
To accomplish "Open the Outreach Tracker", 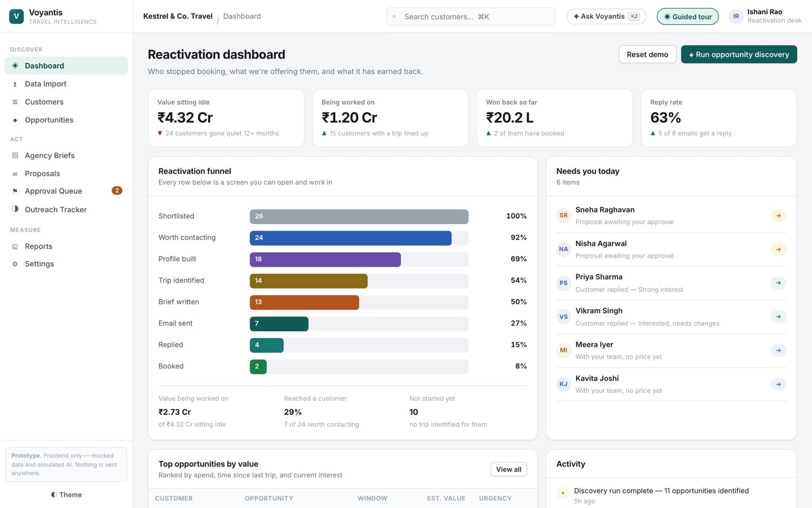I will 66,209.
